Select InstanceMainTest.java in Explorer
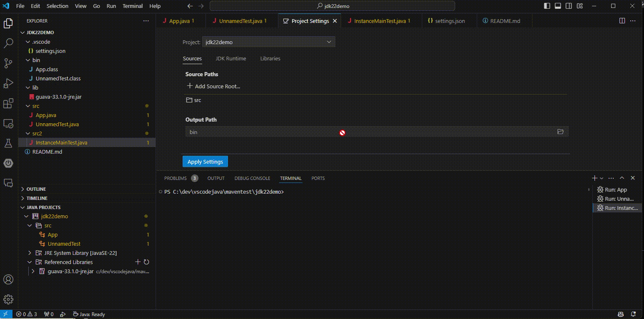Screen dimensions: 644x319 pyautogui.click(x=87, y=142)
